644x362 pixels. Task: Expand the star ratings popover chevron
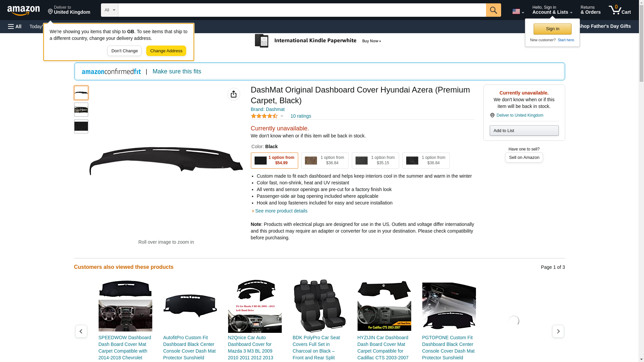coord(282,116)
